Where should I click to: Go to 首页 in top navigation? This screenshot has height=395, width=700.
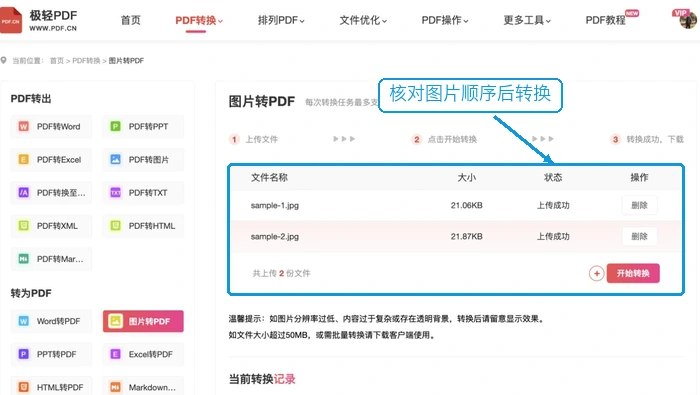coord(131,20)
